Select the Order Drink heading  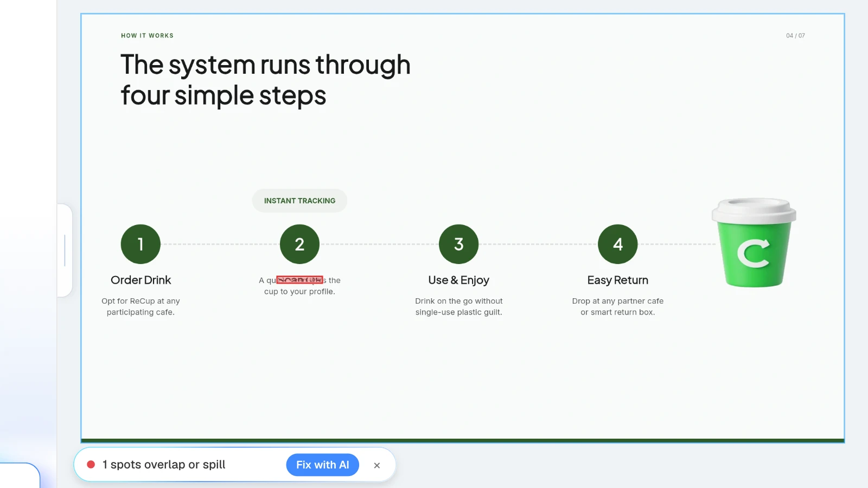point(141,280)
